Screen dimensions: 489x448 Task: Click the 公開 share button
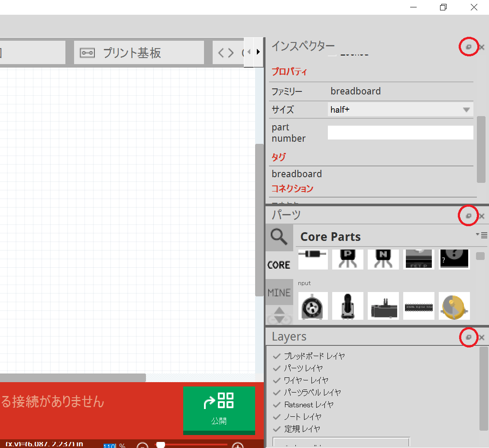click(x=219, y=410)
